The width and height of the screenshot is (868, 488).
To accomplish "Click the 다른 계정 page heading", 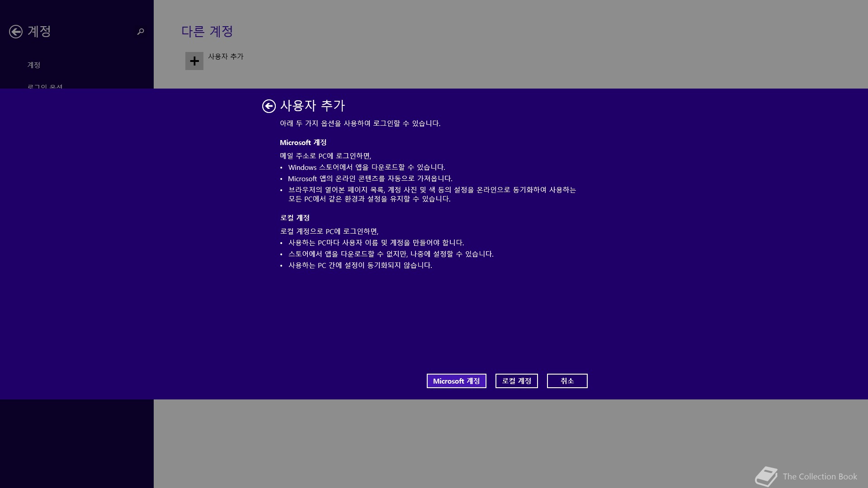I will pyautogui.click(x=207, y=31).
